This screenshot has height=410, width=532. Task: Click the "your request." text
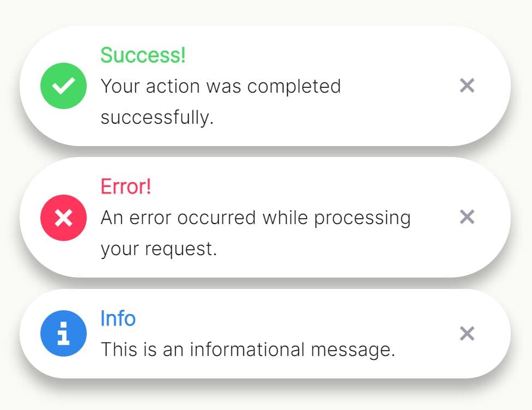159,249
